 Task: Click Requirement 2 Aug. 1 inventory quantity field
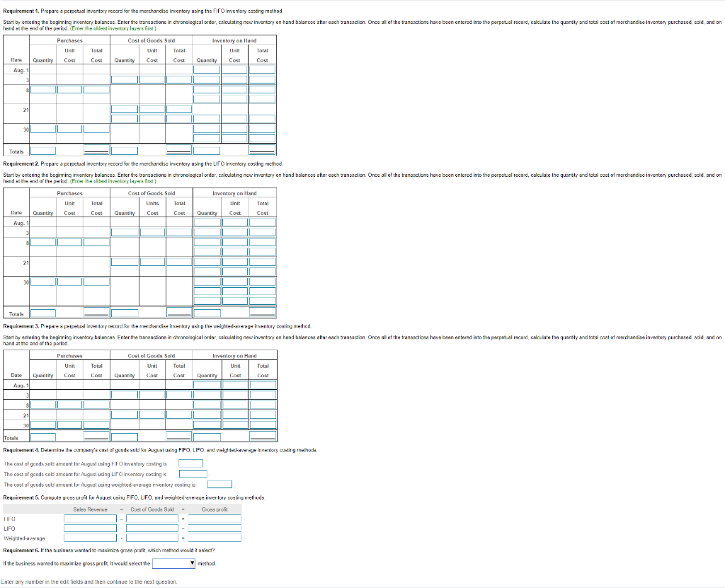(x=207, y=222)
